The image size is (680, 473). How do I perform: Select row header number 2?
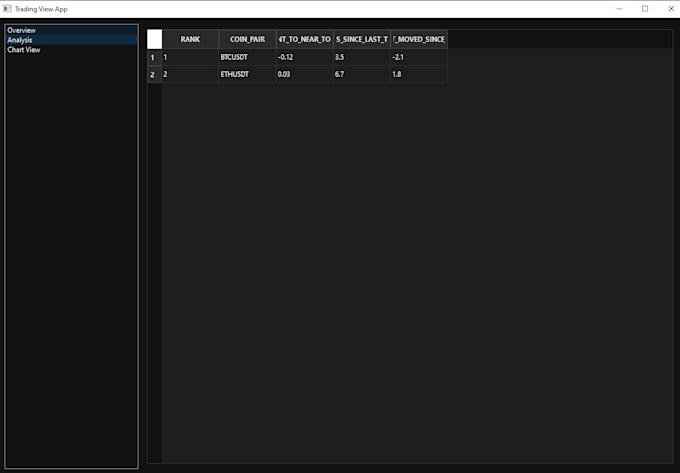[x=155, y=75]
